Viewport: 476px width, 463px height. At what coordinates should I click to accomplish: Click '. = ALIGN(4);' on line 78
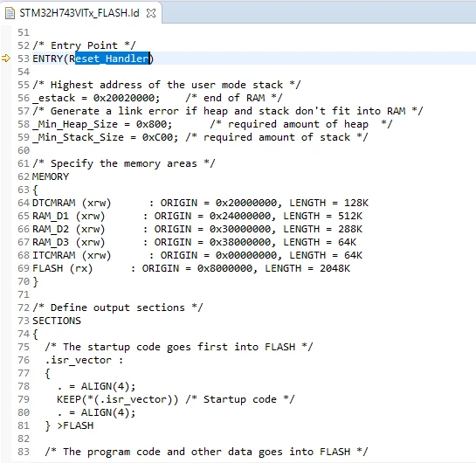point(96,386)
